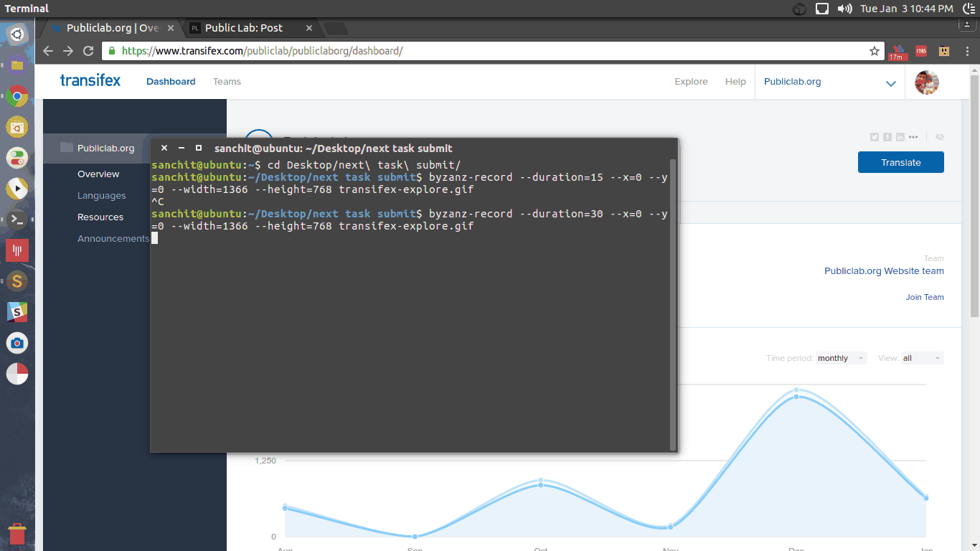Open Resources in the sidebar
980x551 pixels.
[100, 217]
